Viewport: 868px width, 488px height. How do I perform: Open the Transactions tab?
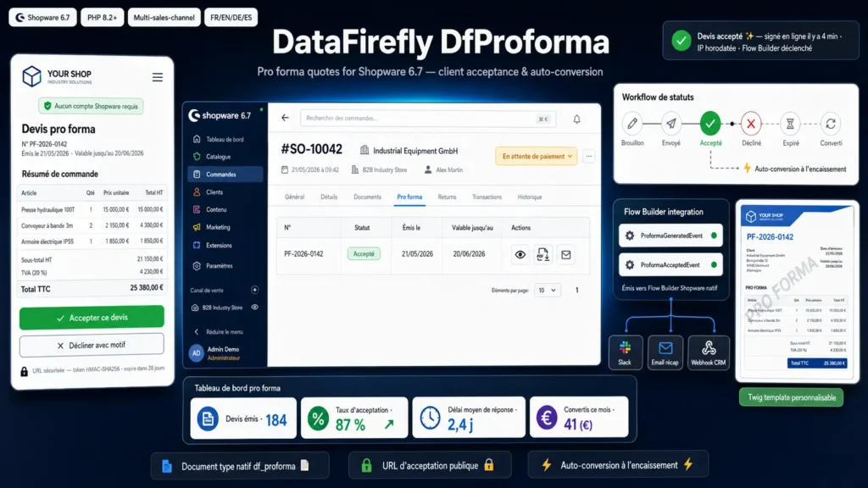click(487, 197)
